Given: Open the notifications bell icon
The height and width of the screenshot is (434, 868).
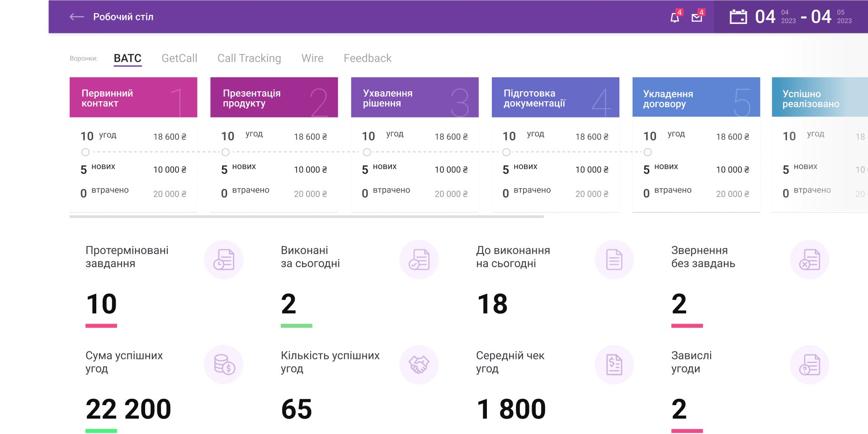Looking at the screenshot, I should [x=675, y=18].
